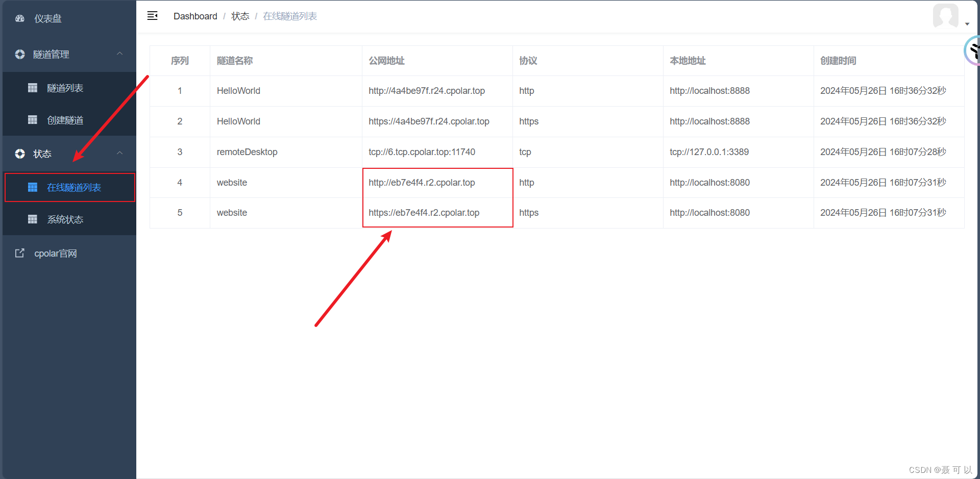Viewport: 980px width, 479px height.
Task: Open the 创建隧道 submenu item
Action: pos(69,120)
